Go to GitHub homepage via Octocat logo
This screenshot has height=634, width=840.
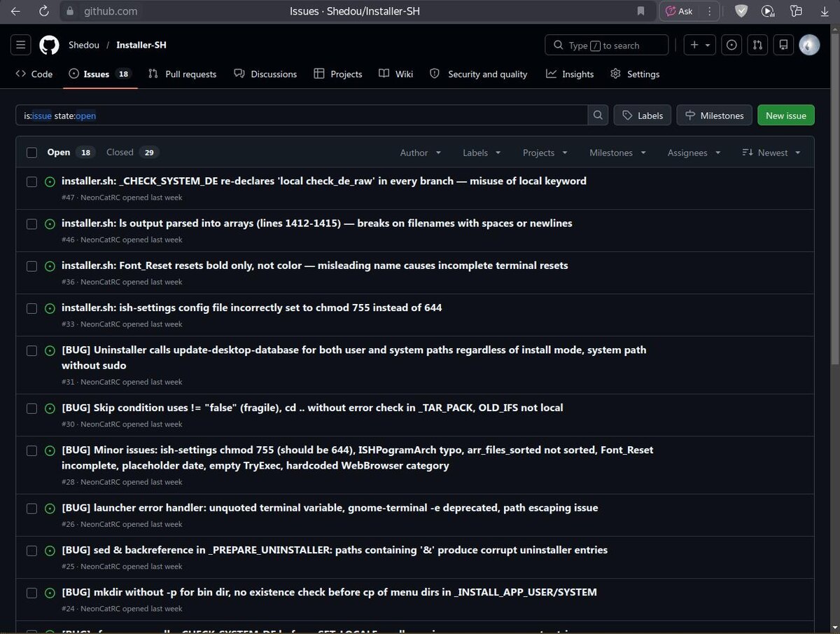point(49,45)
